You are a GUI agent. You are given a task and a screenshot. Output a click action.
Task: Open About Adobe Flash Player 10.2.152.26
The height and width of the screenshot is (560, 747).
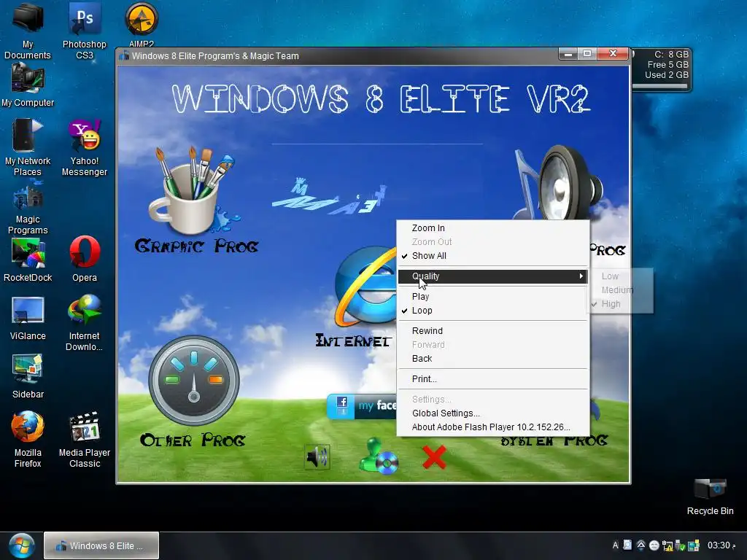point(493,427)
